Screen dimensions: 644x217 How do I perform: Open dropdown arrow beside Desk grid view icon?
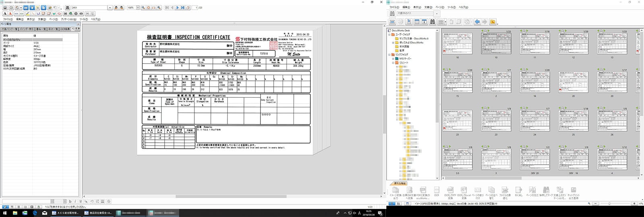pos(446,22)
